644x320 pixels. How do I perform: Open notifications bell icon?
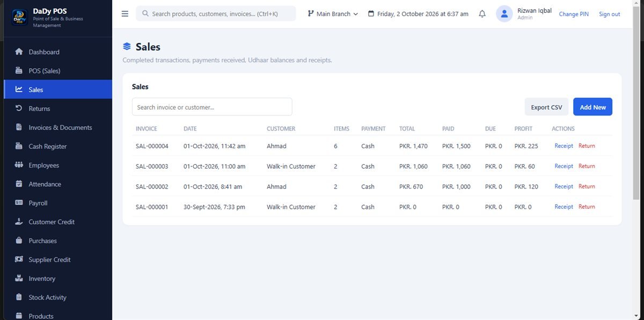pos(482,14)
